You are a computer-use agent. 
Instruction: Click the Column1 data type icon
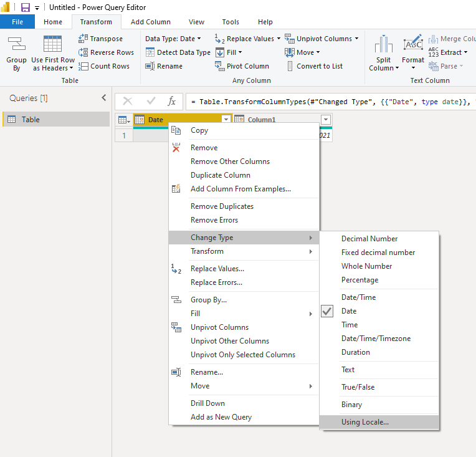pos(239,118)
